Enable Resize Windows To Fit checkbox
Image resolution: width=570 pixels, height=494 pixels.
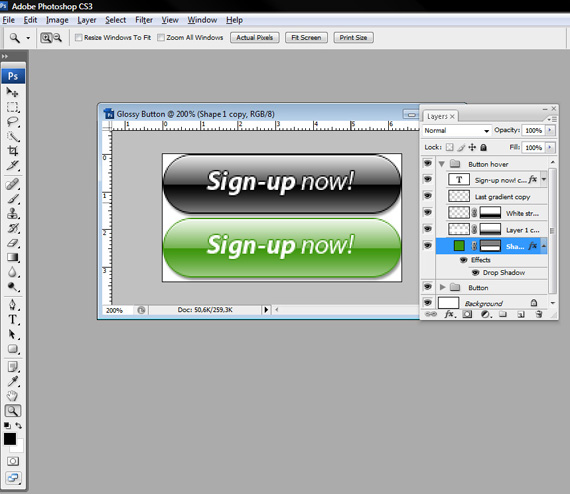coord(78,37)
